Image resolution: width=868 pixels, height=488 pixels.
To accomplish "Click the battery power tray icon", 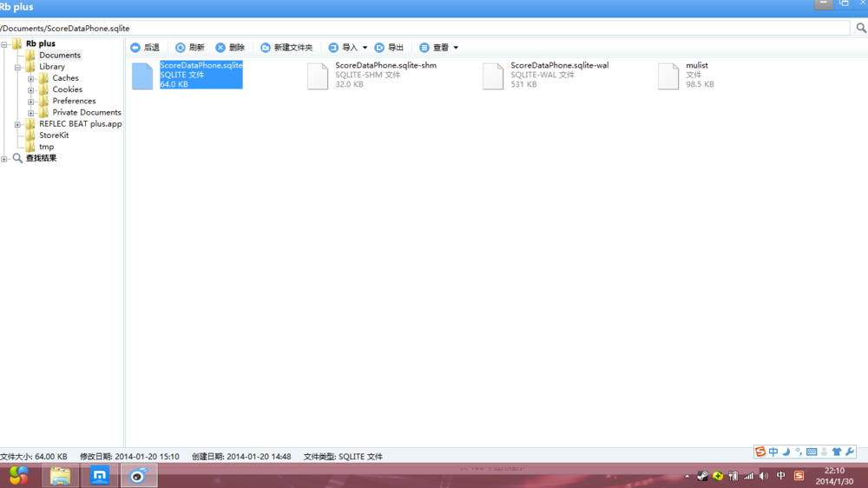I will 733,476.
